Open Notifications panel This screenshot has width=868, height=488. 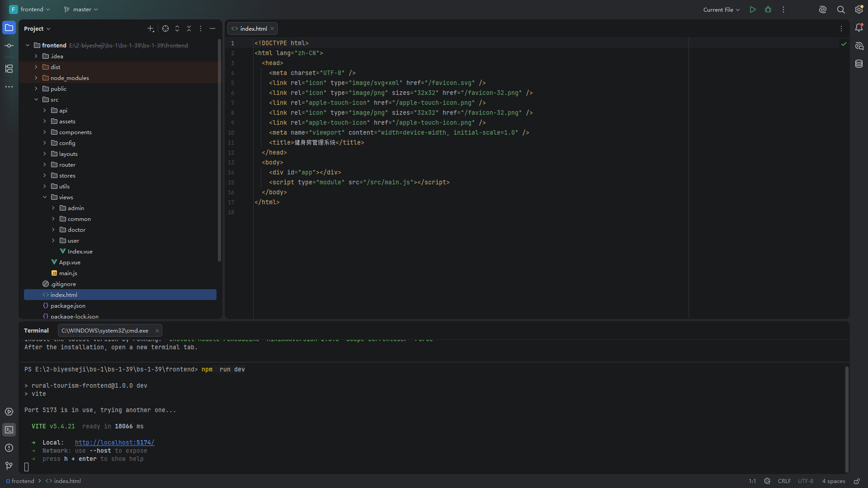pyautogui.click(x=859, y=28)
